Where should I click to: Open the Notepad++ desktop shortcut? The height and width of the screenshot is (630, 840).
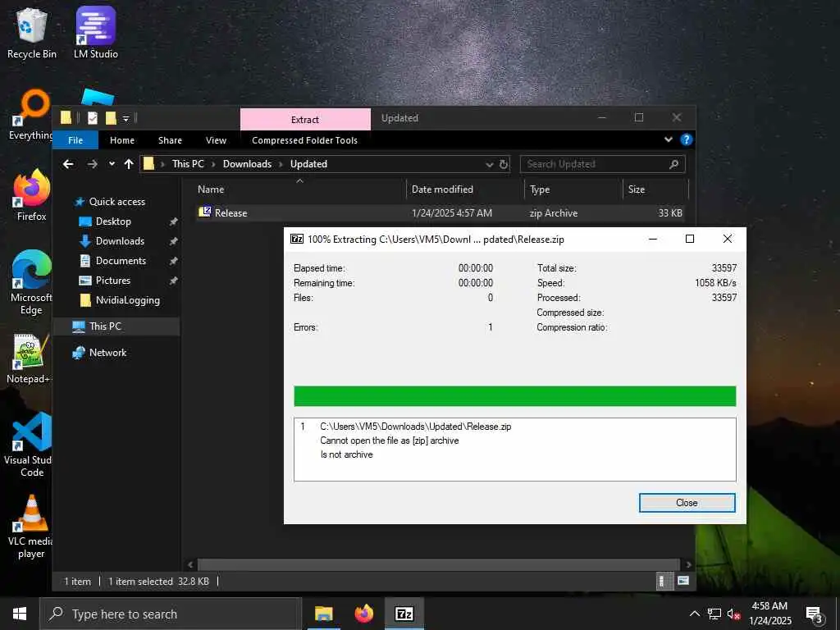[x=28, y=358]
